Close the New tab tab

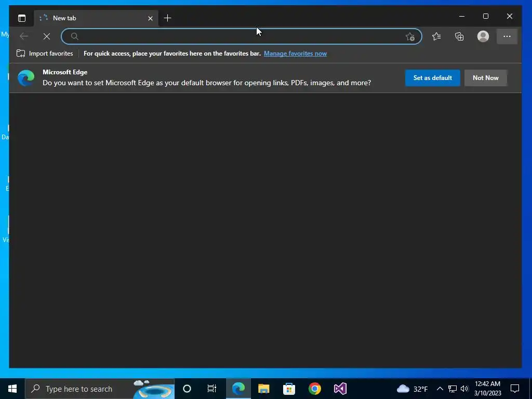pyautogui.click(x=150, y=18)
